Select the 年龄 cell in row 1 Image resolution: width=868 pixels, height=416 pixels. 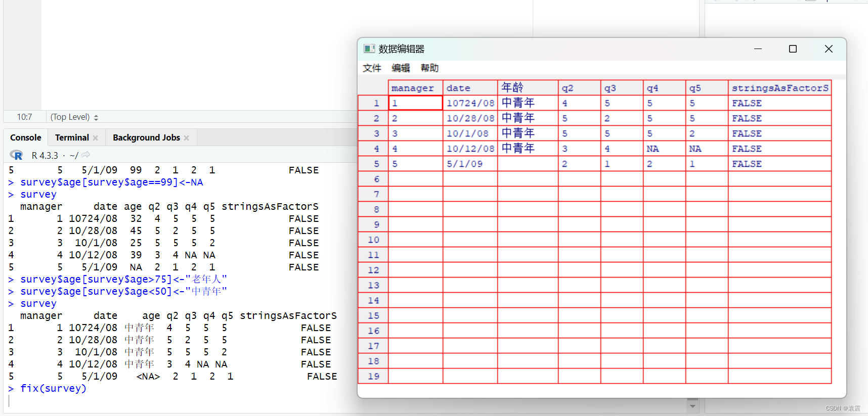[x=528, y=103]
